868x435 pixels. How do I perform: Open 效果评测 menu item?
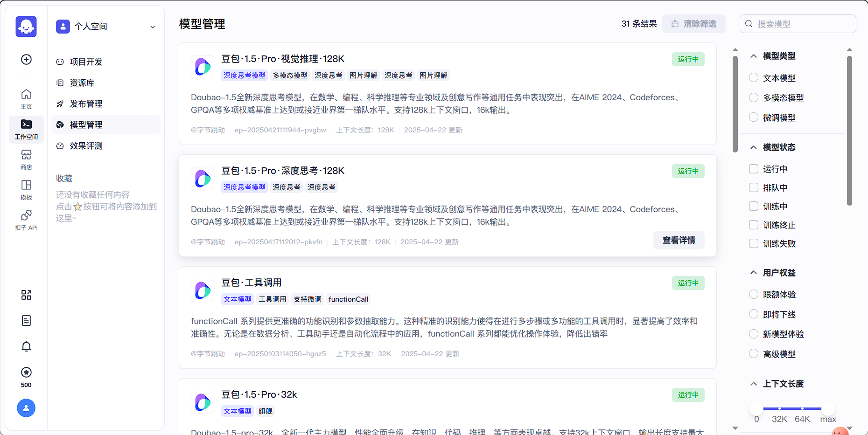[x=106, y=145]
